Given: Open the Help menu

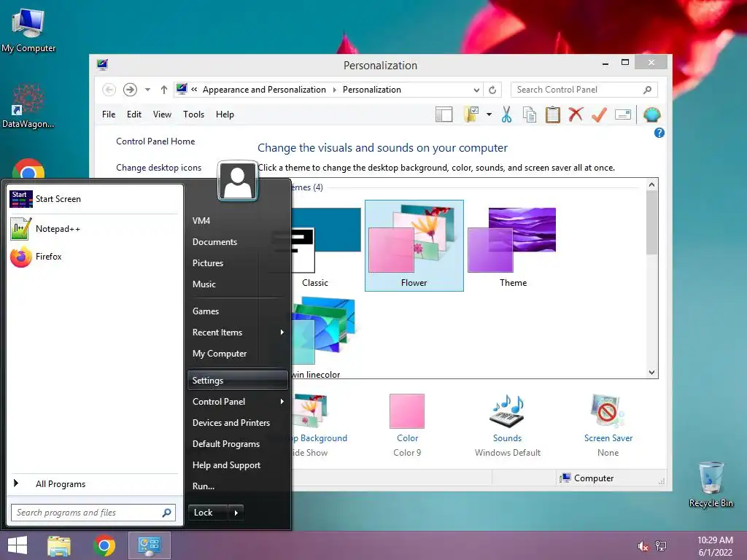Looking at the screenshot, I should click(x=225, y=114).
